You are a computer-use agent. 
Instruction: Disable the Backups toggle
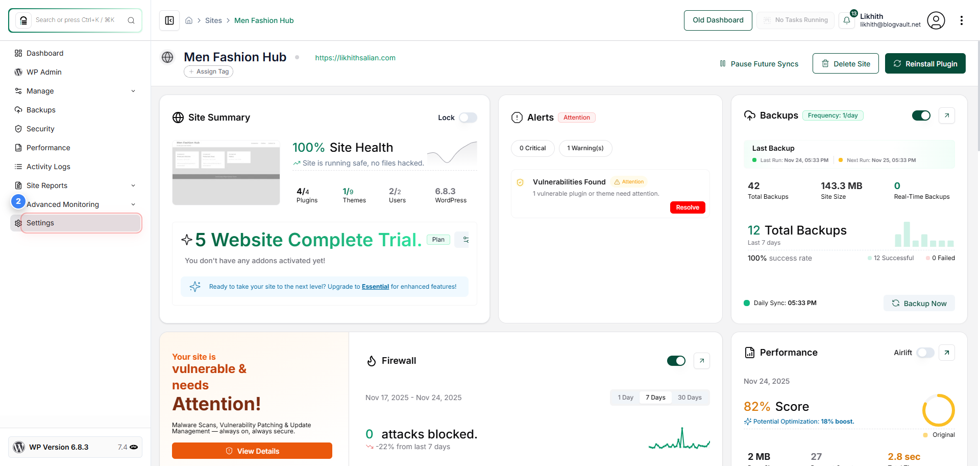[x=921, y=115]
